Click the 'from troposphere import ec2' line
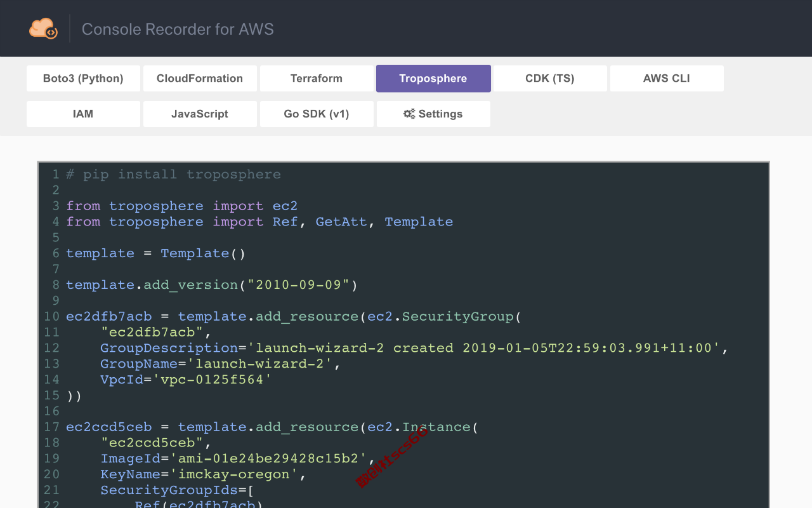 pyautogui.click(x=182, y=206)
